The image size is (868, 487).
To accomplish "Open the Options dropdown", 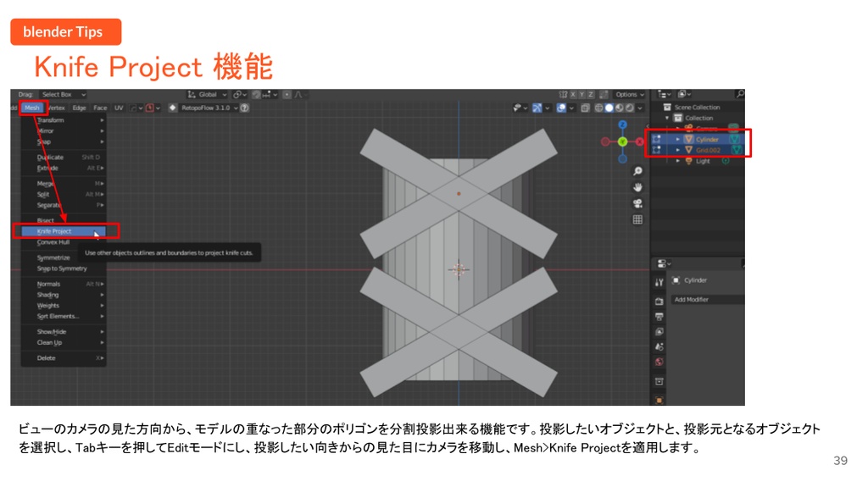I will click(x=630, y=95).
